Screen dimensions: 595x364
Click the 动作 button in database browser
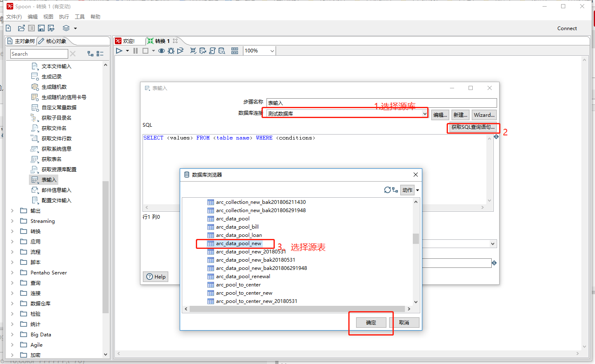point(407,190)
